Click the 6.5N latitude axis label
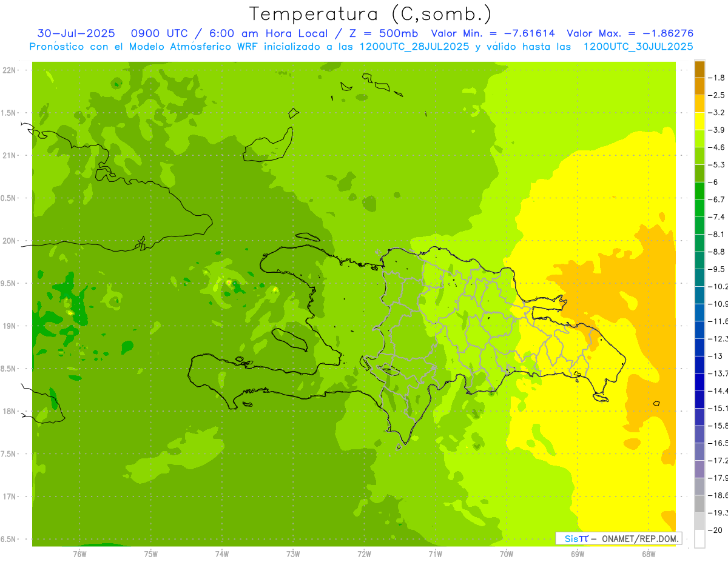Image resolution: width=728 pixels, height=562 pixels. click(10, 539)
